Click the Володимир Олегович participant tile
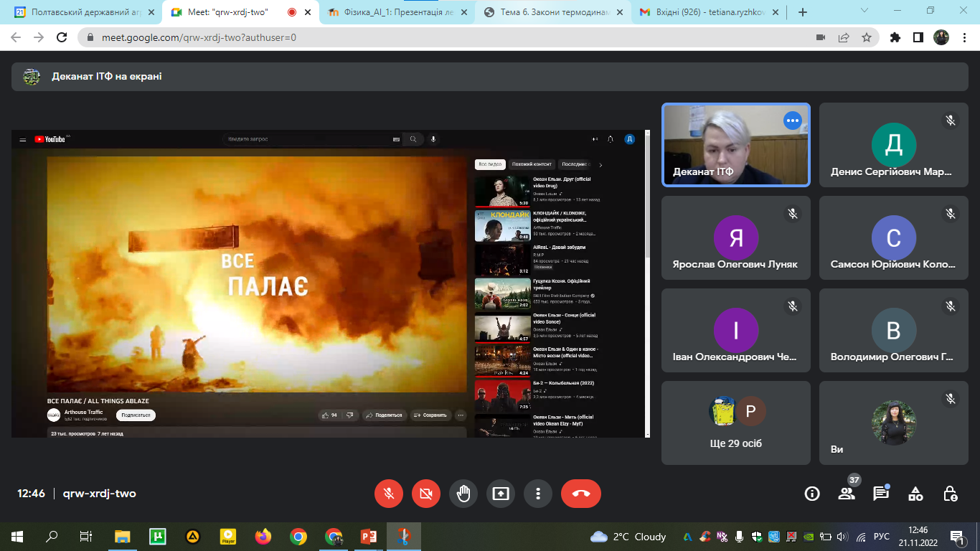Screen dimensions: 980x551 (x=893, y=331)
